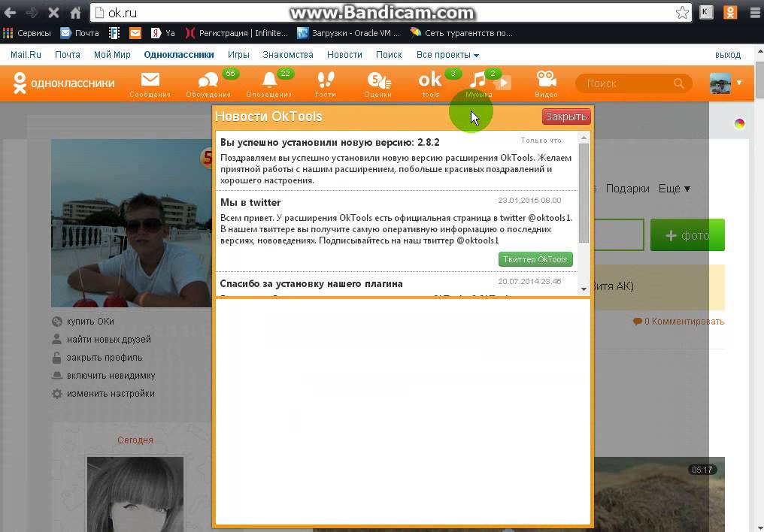Click купить ОКи link

[90, 322]
